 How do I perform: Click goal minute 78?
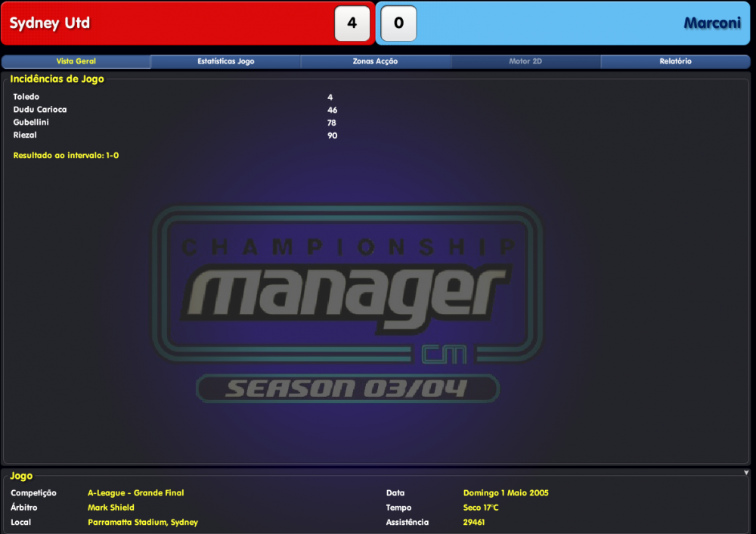pyautogui.click(x=332, y=123)
